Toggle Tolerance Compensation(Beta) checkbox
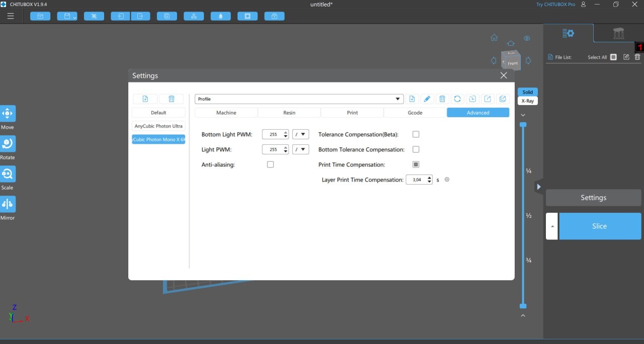Image resolution: width=644 pixels, height=344 pixels. [x=416, y=134]
